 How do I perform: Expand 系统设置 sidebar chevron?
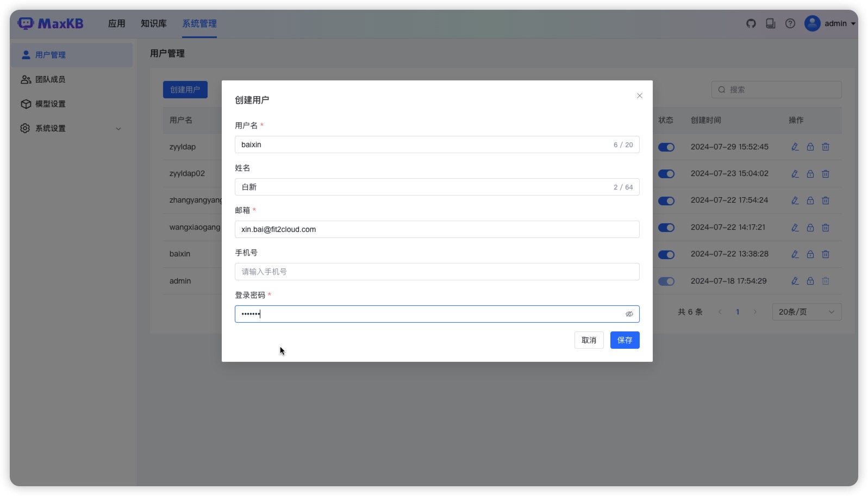(118, 129)
